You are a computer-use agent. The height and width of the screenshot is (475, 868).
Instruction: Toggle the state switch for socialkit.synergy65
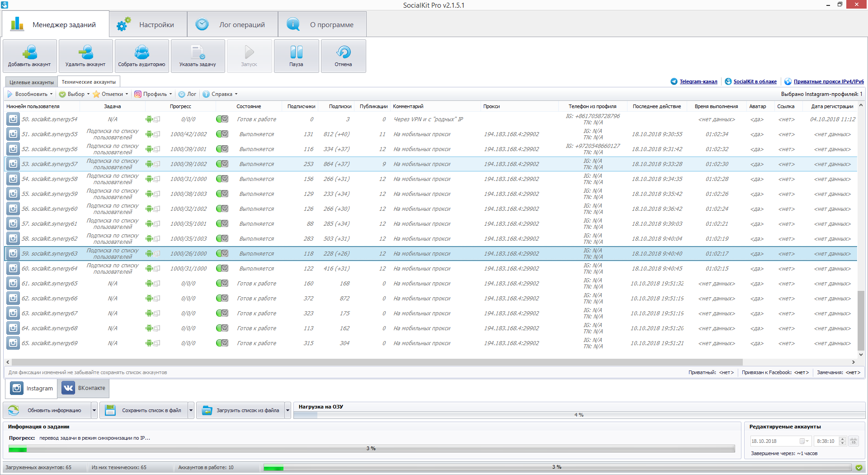point(222,284)
